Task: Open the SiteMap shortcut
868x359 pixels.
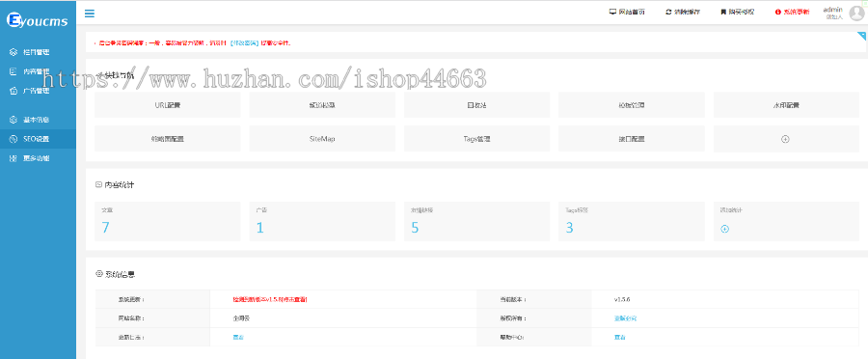Action: (x=322, y=139)
